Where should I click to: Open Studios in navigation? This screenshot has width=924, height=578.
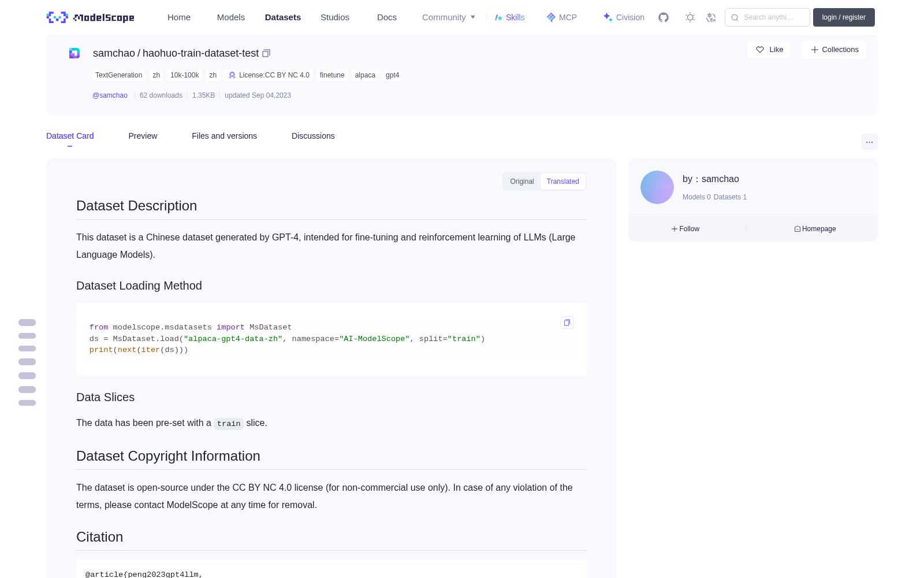pyautogui.click(x=335, y=17)
